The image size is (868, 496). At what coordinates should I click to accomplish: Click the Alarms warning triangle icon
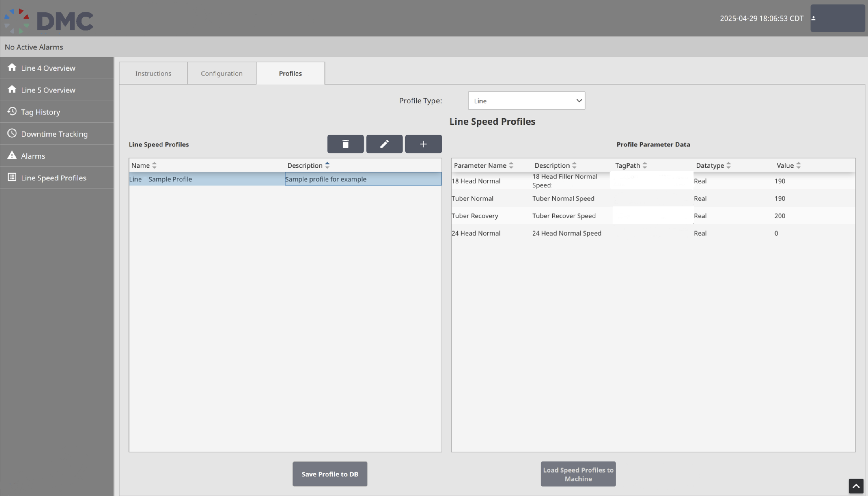click(12, 155)
